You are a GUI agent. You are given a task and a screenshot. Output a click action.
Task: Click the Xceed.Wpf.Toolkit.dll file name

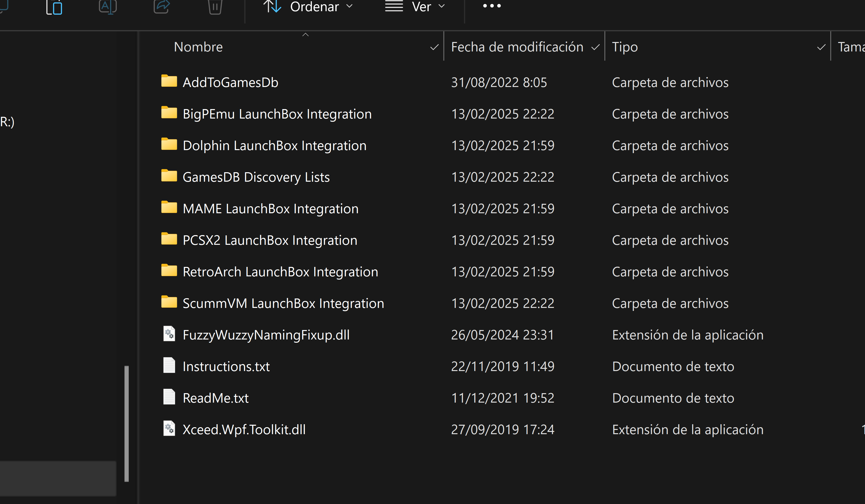coord(244,430)
